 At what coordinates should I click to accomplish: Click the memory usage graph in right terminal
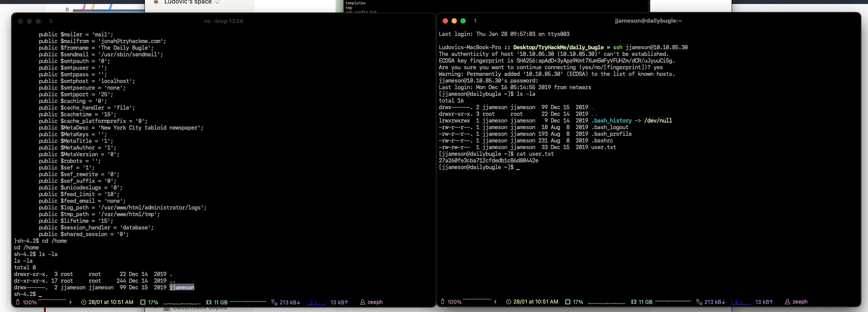tap(672, 302)
